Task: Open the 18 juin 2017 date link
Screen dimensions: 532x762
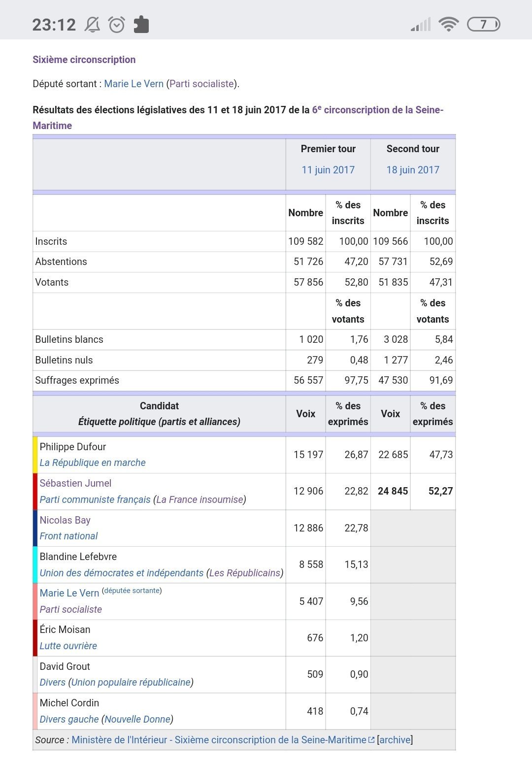Action: point(413,170)
